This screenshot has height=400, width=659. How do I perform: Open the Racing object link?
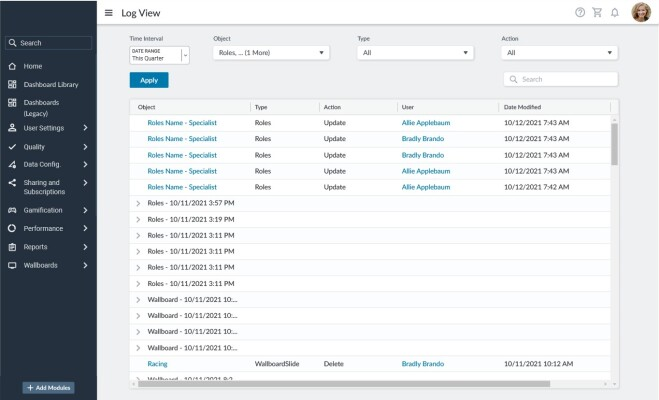point(157,364)
